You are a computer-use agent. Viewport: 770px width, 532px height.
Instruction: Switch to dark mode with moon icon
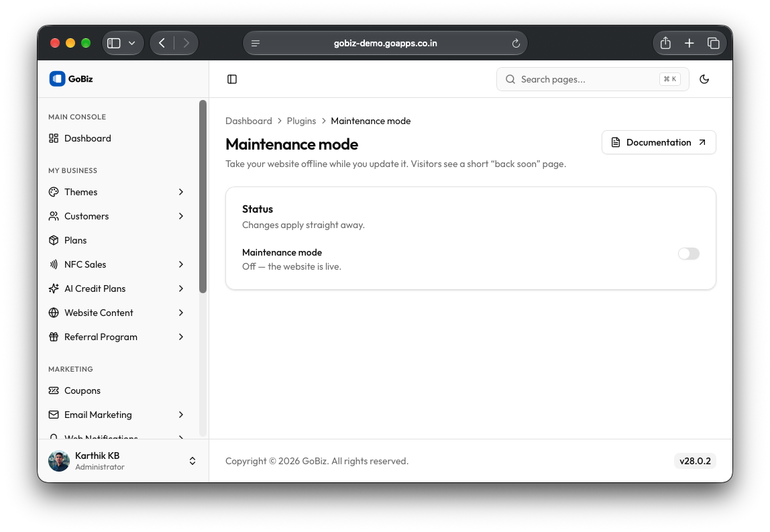tap(704, 79)
